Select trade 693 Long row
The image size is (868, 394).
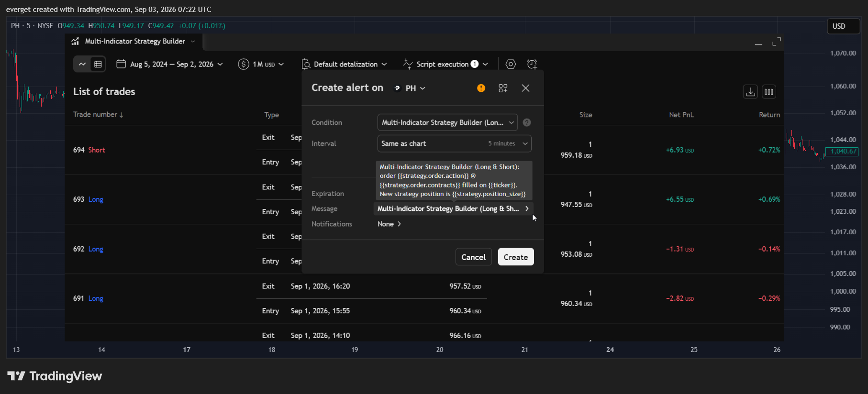[424, 199]
